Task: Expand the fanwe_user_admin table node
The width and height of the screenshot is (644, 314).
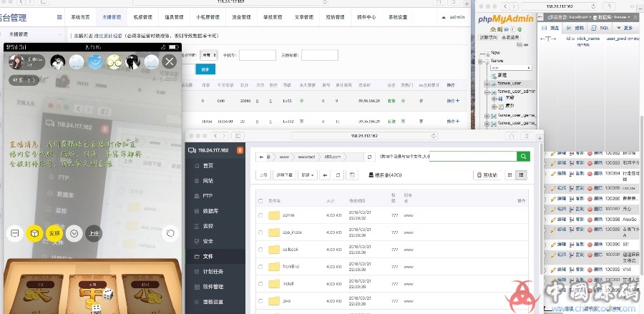Action: 487,92
